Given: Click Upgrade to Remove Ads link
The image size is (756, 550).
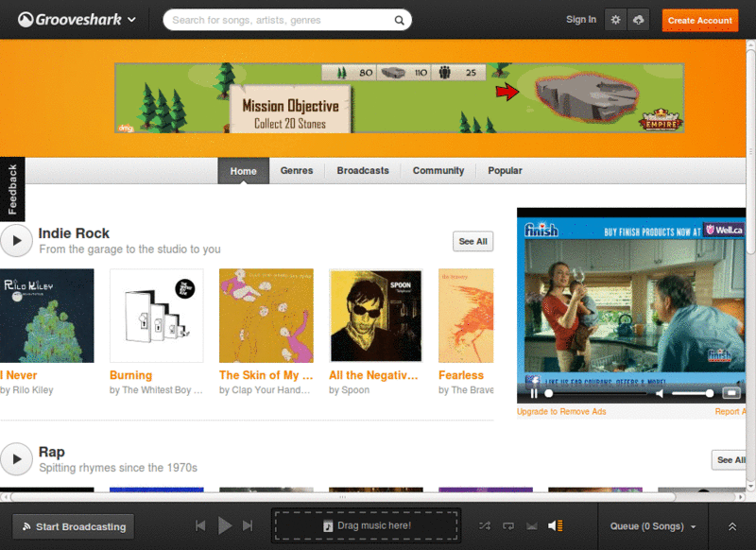Looking at the screenshot, I should pyautogui.click(x=561, y=412).
